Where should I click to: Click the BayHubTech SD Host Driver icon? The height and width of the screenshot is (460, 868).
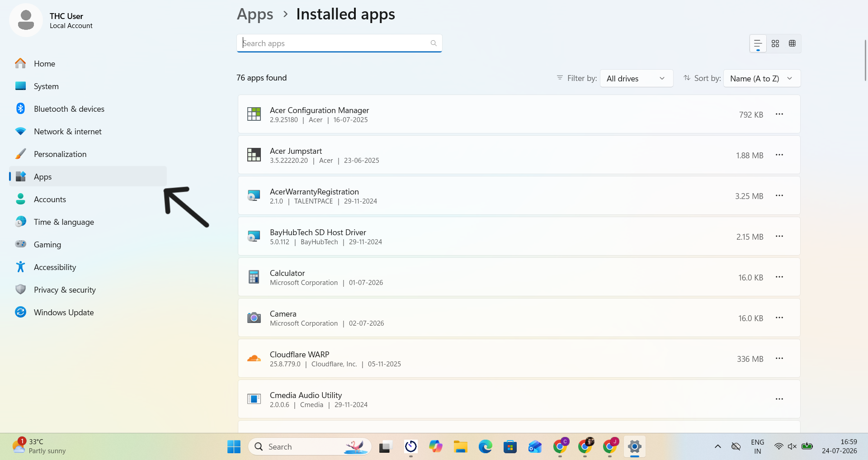tap(254, 236)
